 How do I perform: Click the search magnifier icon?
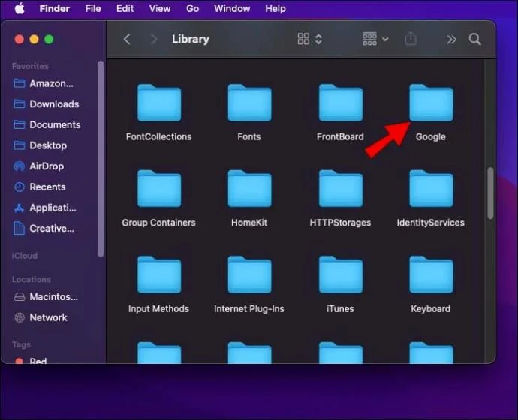point(474,39)
